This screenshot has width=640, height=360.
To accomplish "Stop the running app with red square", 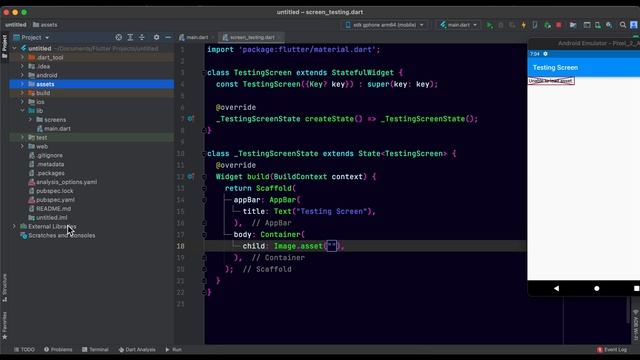I will click(x=559, y=25).
